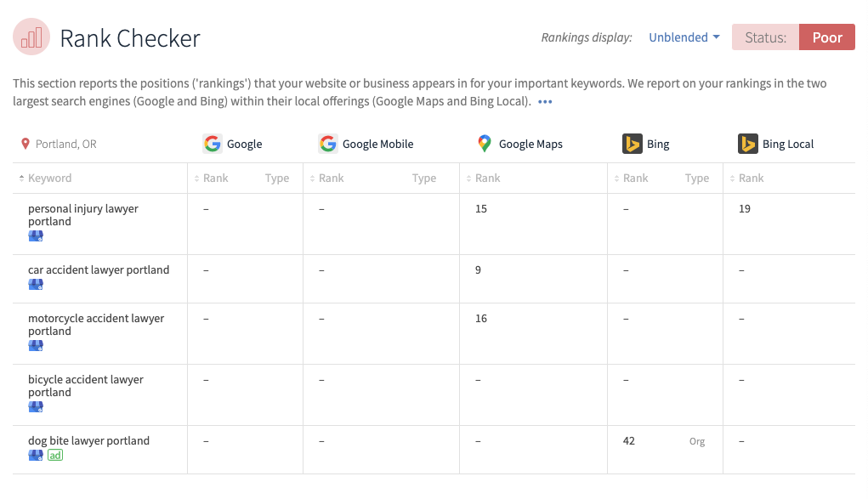This screenshot has height=499, width=868.
Task: Click the Status label
Action: [765, 37]
